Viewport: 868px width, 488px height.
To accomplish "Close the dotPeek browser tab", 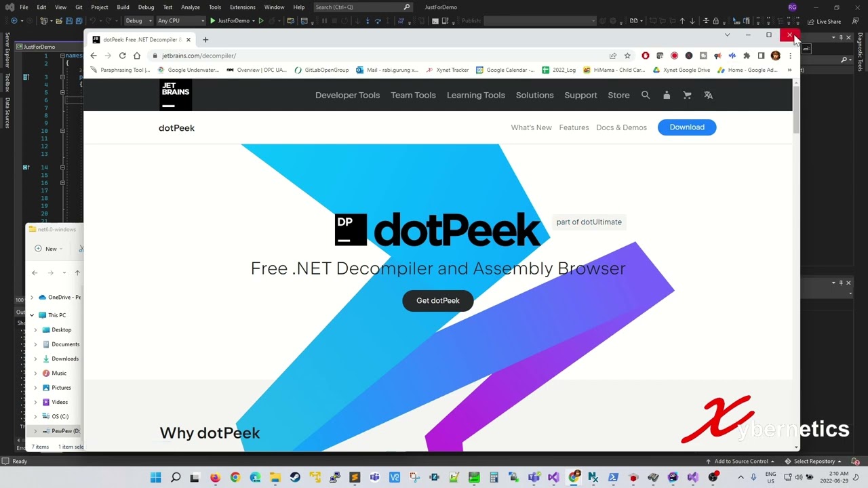I will (189, 39).
